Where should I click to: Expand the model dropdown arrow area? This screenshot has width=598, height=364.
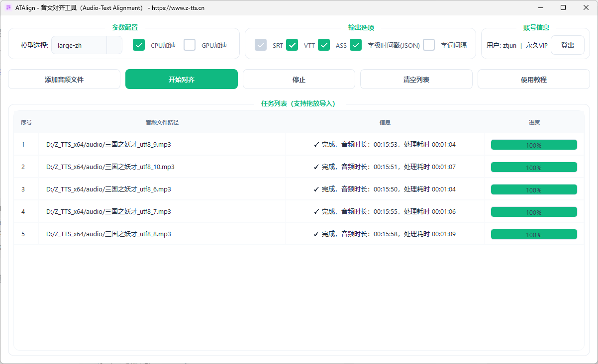click(x=114, y=45)
